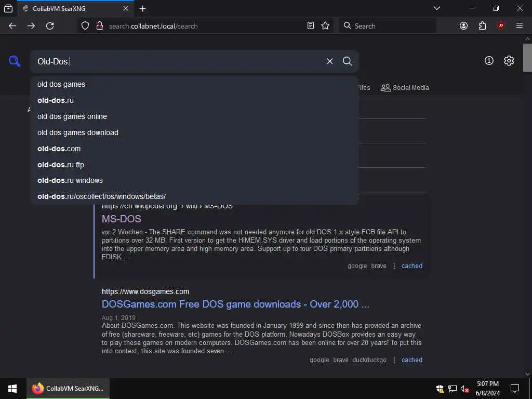
Task: Click the insecure connection lock icon
Action: pos(100,26)
